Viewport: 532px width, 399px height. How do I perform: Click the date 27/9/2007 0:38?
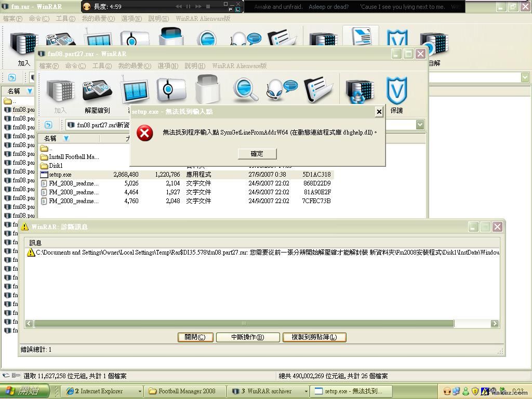[268, 175]
